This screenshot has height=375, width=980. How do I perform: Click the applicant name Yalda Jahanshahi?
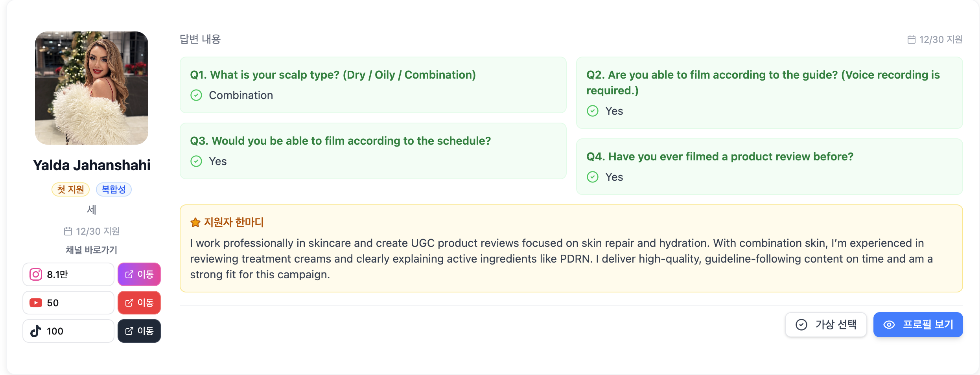(x=92, y=165)
